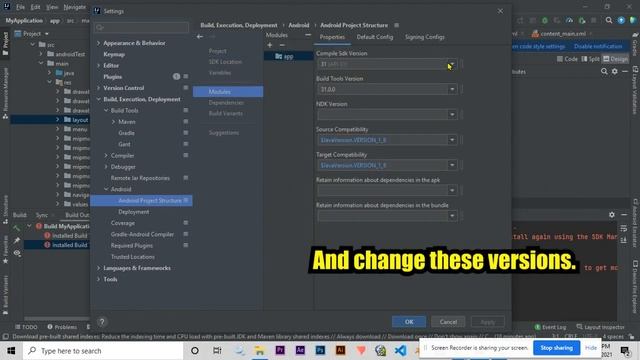Open Retain dependencies in the bundle dropdown
This screenshot has height=360, width=640.
(451, 216)
